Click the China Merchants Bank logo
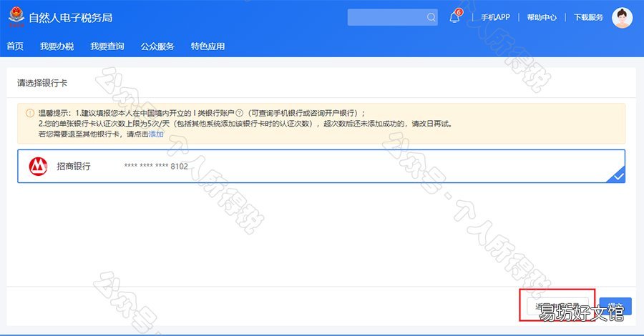Image resolution: width=644 pixels, height=336 pixels. [x=38, y=166]
